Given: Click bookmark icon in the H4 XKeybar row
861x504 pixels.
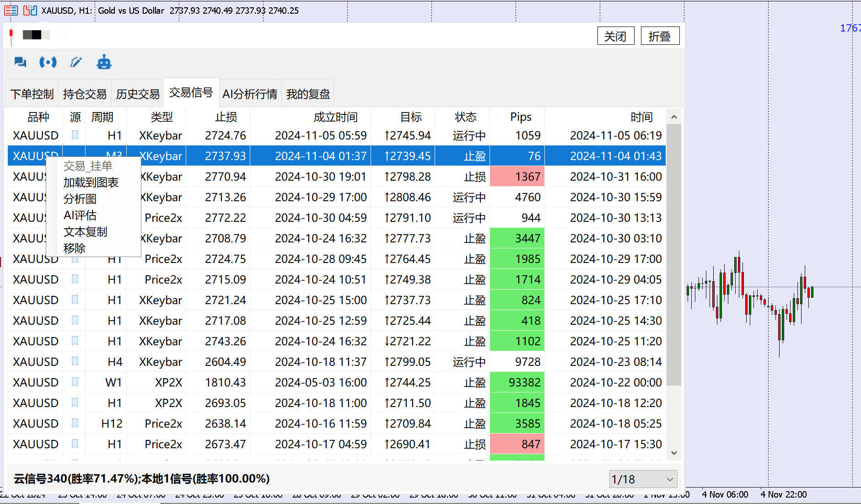Looking at the screenshot, I should click(x=75, y=362).
